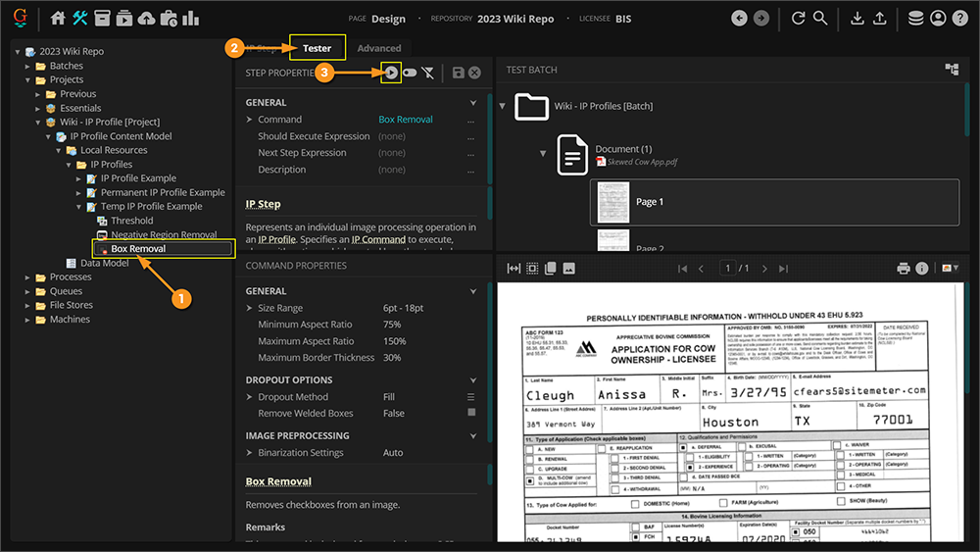
Task: Collapse the 2023 Wiki Repo root node
Action: [18, 52]
